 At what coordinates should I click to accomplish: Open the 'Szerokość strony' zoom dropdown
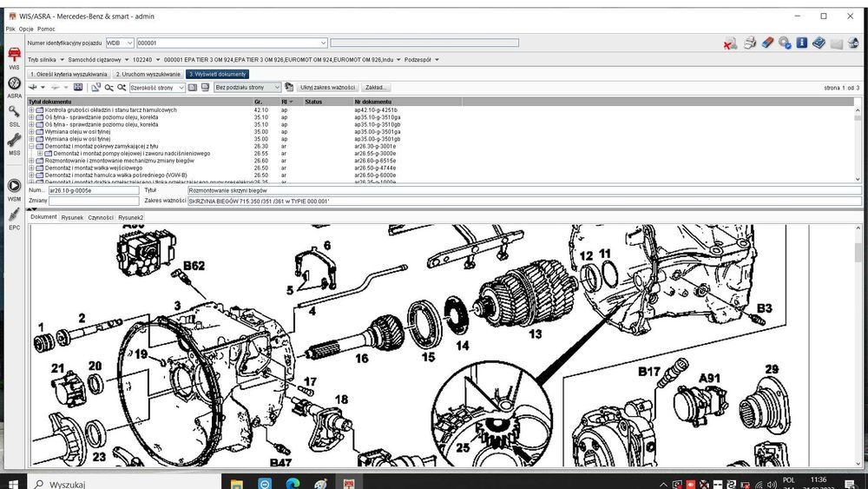(x=157, y=88)
